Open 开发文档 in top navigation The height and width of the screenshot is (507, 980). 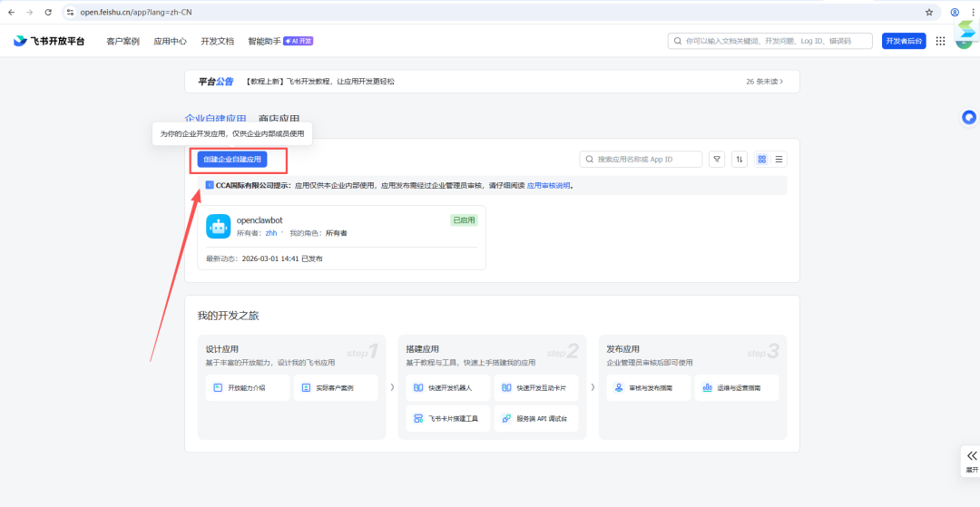click(x=217, y=41)
